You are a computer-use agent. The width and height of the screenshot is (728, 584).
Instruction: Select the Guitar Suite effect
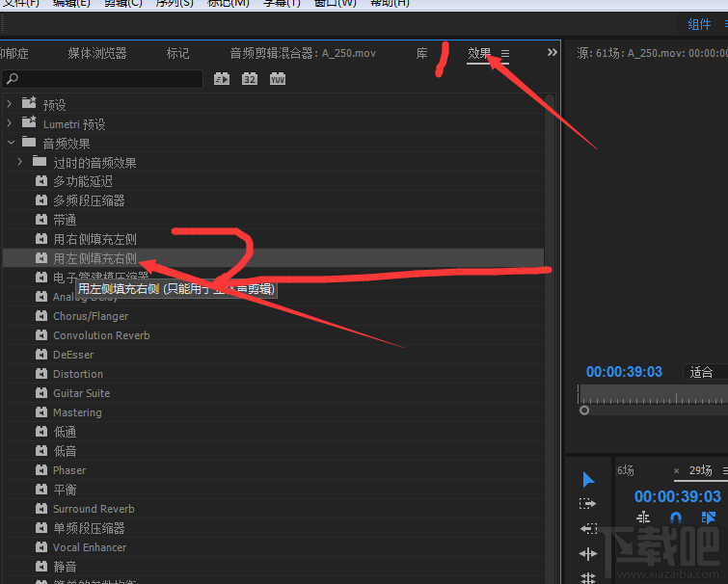81,393
